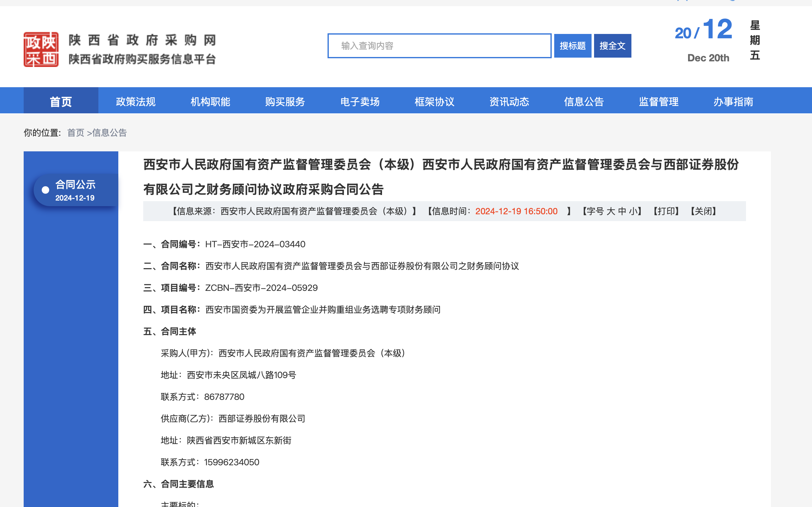Open the 电子卖场 menu item

360,102
